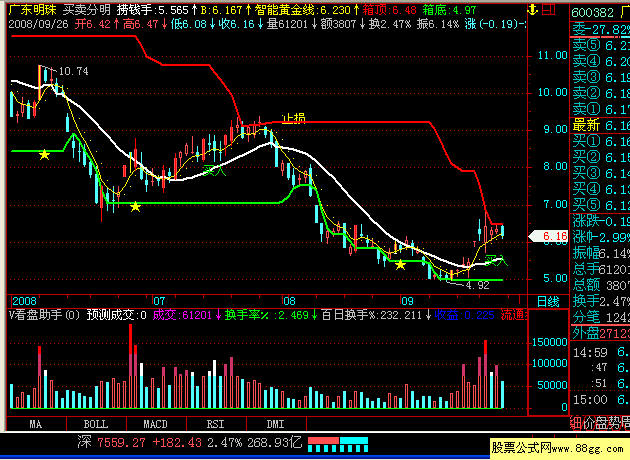This screenshot has height=460, width=630.
Task: Switch to the DMI indicator tab
Action: pos(276,424)
